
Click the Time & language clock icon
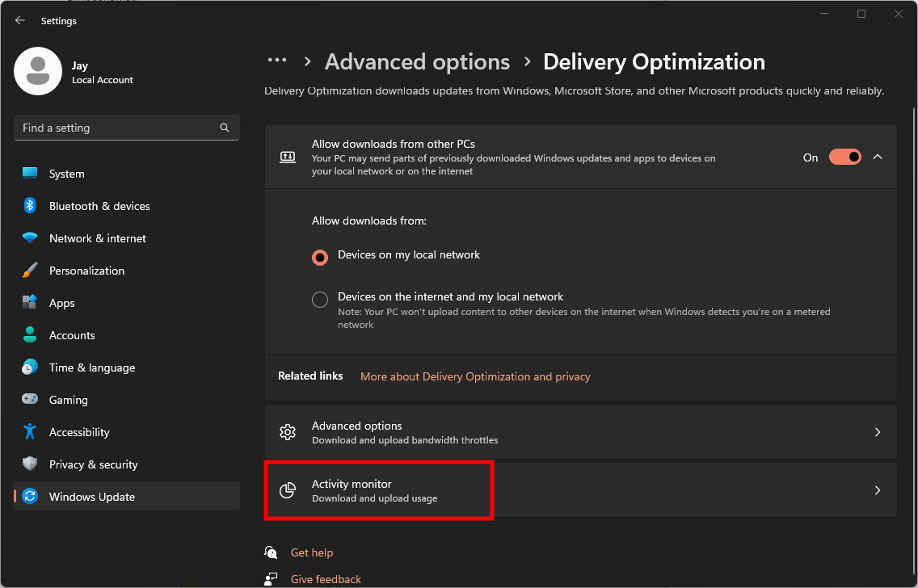coord(30,367)
